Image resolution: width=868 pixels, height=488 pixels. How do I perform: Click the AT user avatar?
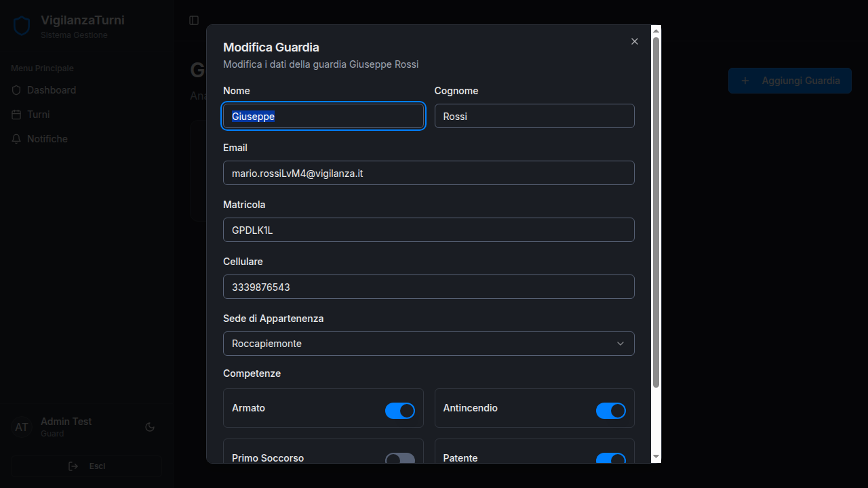(x=22, y=427)
